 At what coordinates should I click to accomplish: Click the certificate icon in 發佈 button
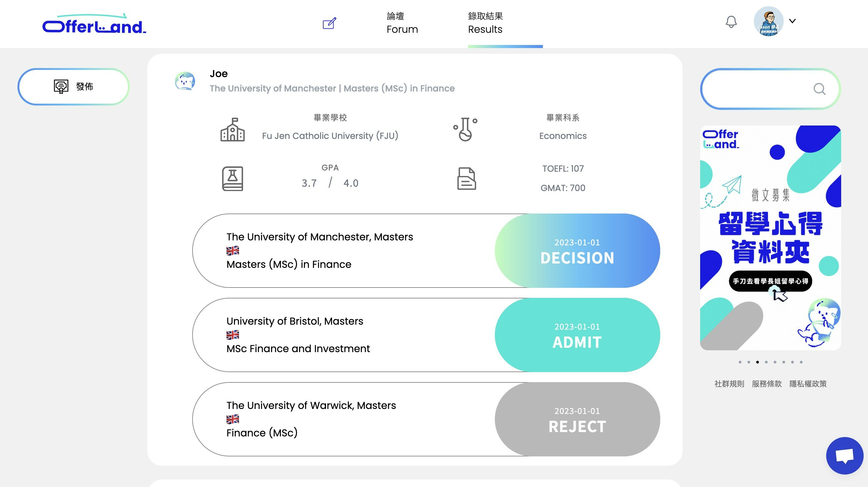click(x=61, y=87)
